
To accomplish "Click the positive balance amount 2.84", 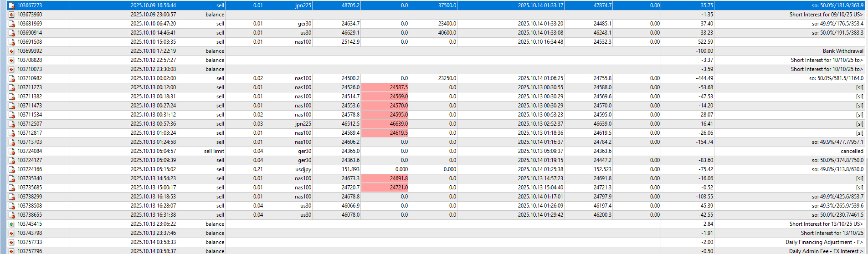I will click(708, 224).
